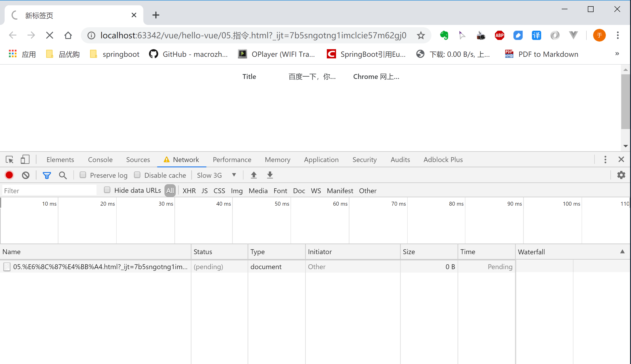Toggle device toolbar icon
This screenshot has width=631, height=364.
pyautogui.click(x=25, y=159)
